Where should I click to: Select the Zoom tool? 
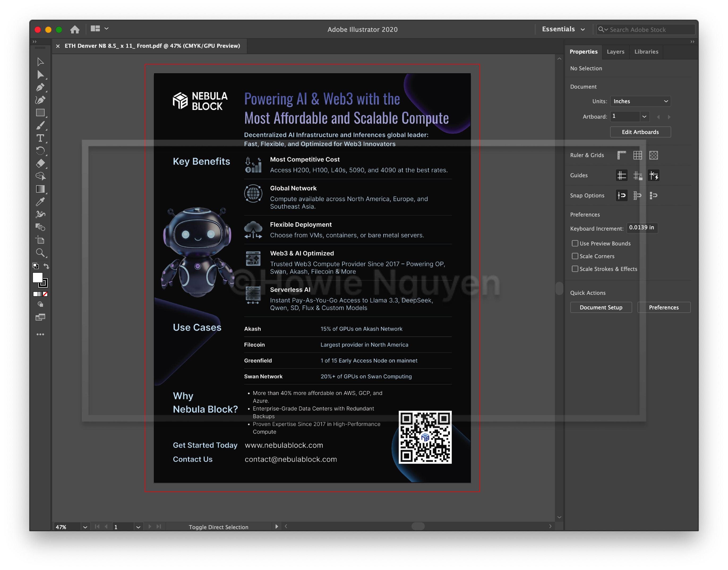(x=40, y=253)
